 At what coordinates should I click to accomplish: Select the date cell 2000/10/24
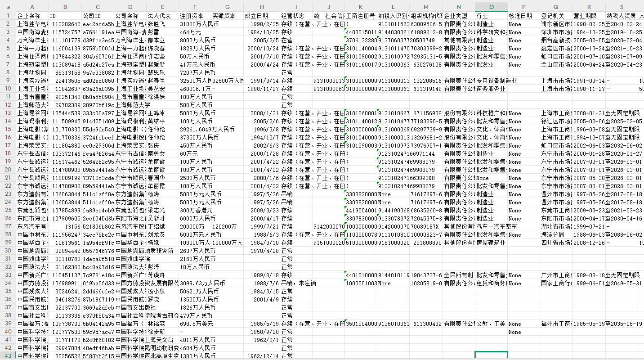261,48
